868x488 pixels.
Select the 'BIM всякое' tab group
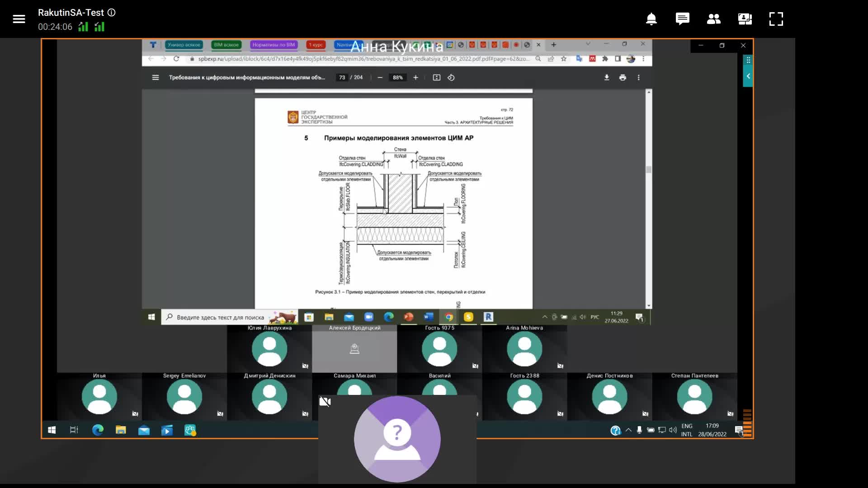pos(226,45)
